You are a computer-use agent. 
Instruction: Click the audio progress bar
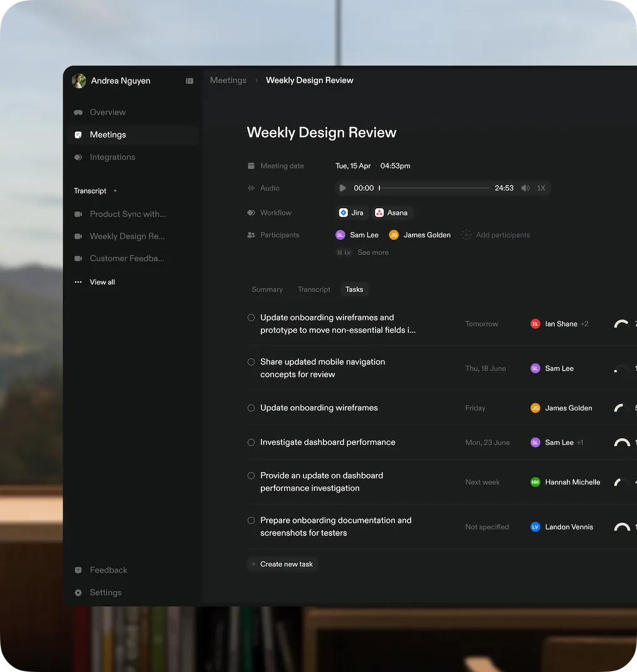(x=434, y=188)
